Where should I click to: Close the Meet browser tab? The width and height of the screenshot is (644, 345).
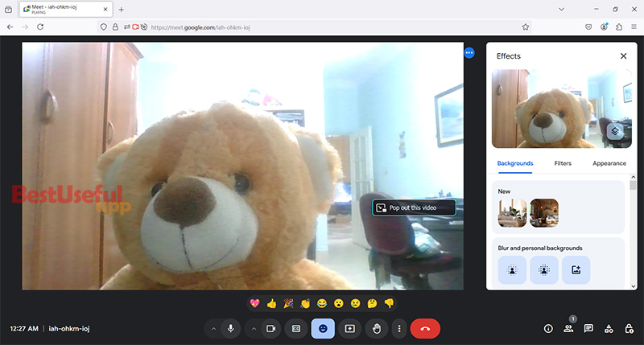[105, 9]
